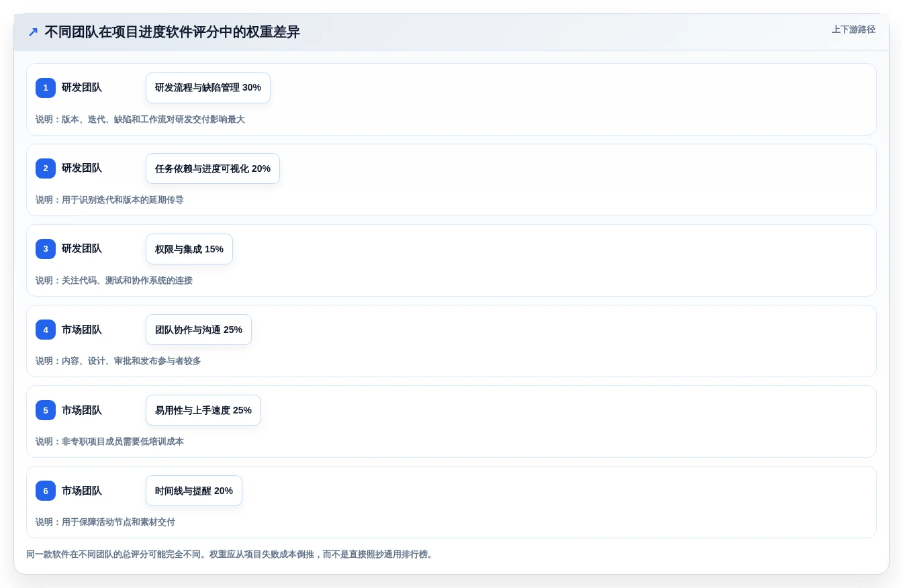The height and width of the screenshot is (588, 903).
Task: Click the number 4 badge
Action: pos(46,330)
